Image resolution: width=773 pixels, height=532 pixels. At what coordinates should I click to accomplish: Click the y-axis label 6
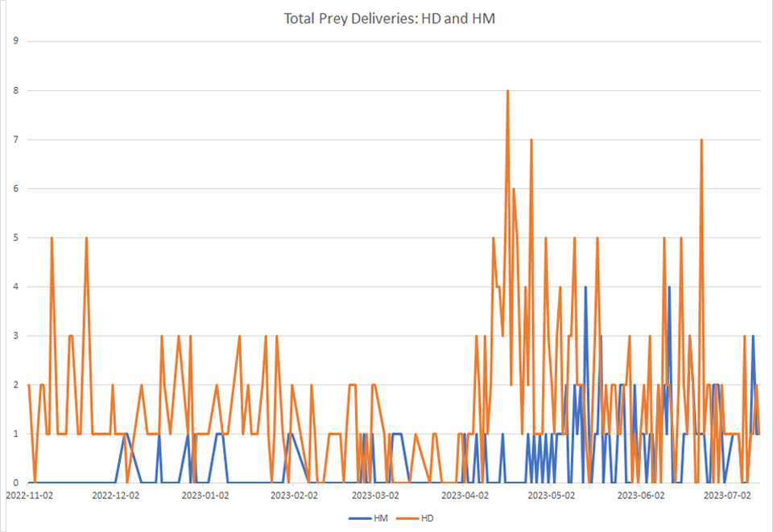coord(16,188)
